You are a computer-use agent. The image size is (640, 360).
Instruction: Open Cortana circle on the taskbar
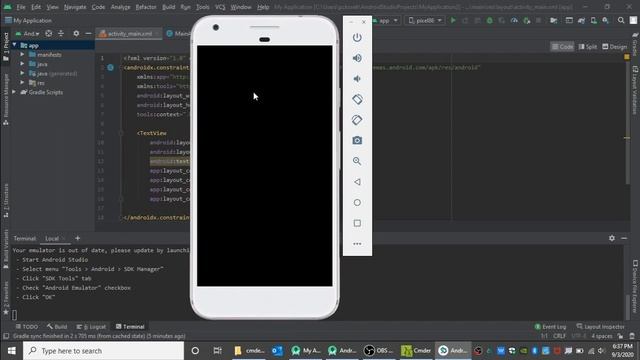195,351
